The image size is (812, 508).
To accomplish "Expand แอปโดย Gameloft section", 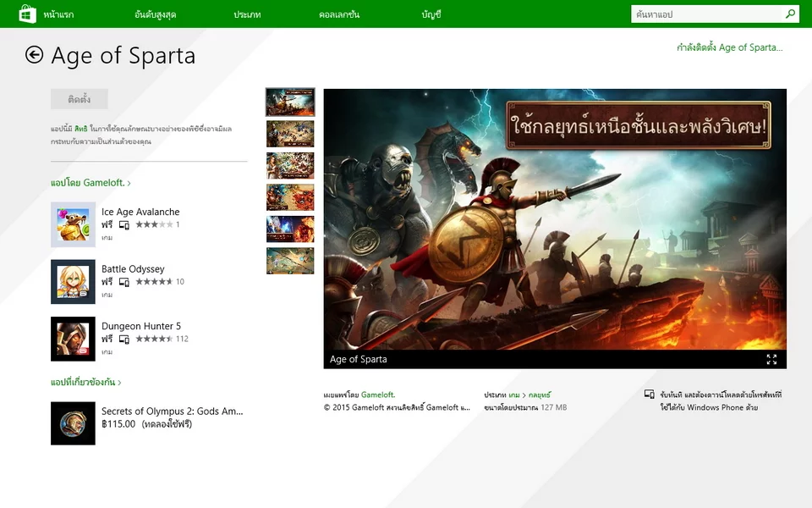I will tap(91, 183).
